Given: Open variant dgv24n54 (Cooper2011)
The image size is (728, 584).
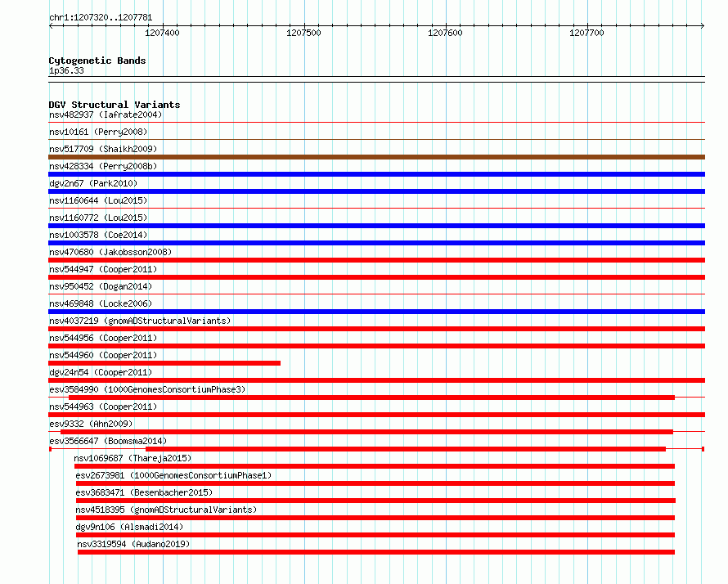Looking at the screenshot, I should pos(101,372).
